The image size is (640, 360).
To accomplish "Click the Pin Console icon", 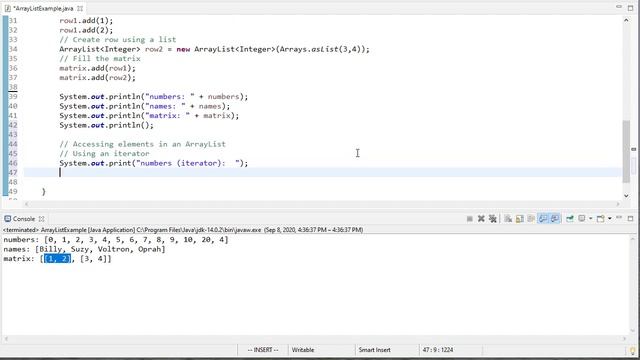I will 570,219.
